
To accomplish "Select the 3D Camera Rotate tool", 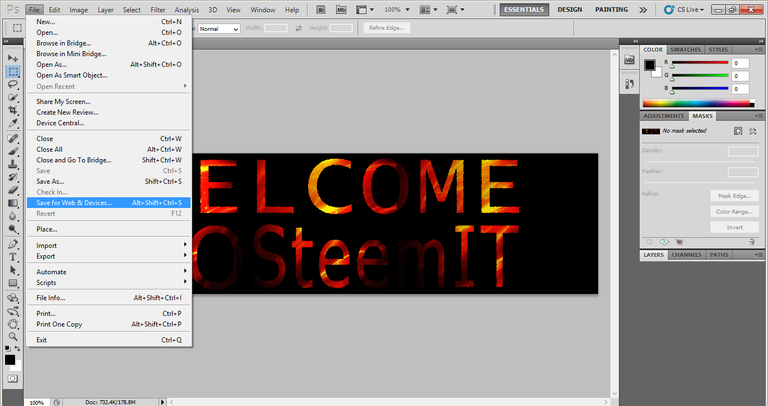I will coord(13,311).
